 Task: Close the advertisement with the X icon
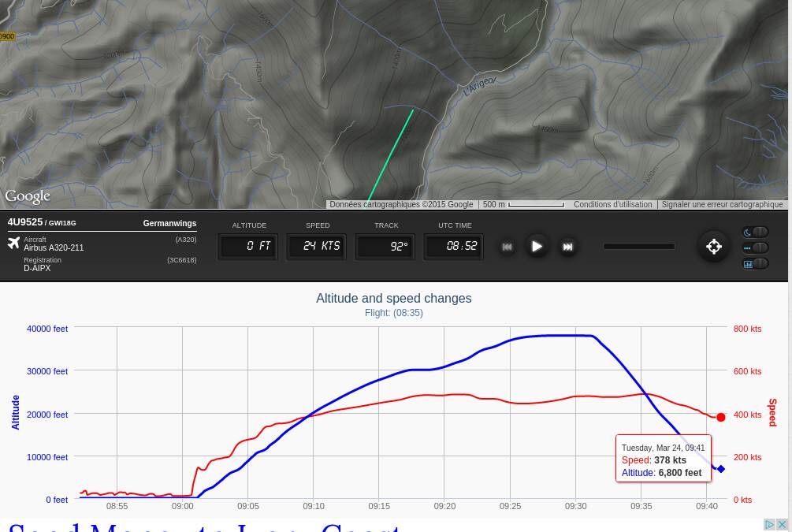click(x=782, y=524)
